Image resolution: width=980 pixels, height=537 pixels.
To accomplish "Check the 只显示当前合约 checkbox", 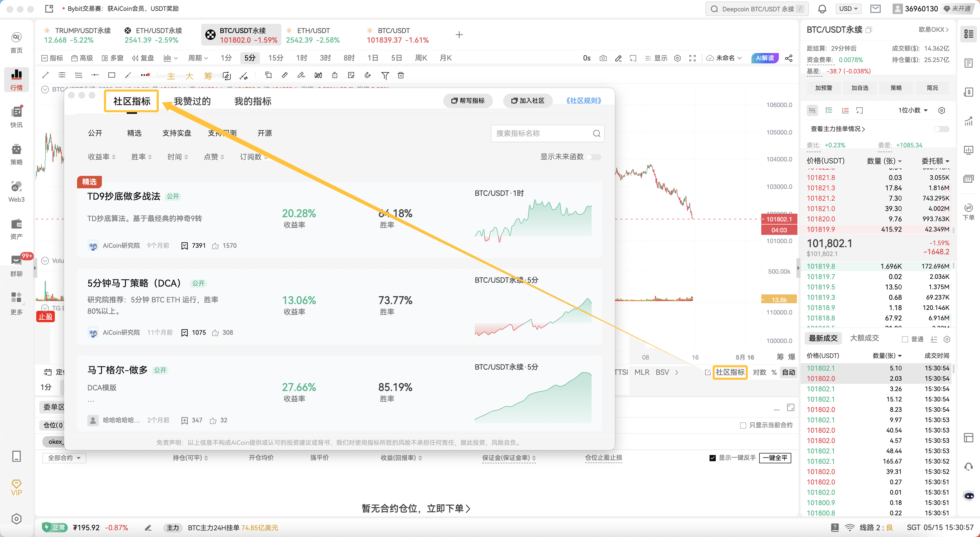I will pos(743,425).
